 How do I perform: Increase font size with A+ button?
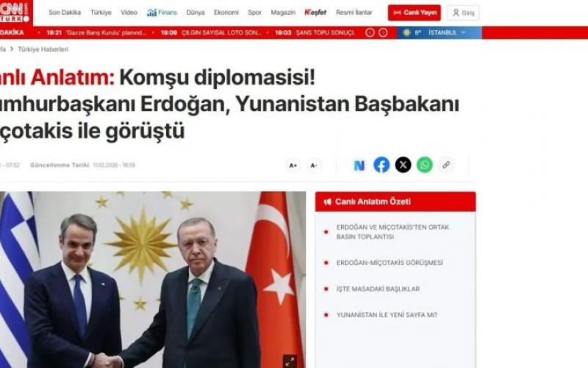coord(293,165)
